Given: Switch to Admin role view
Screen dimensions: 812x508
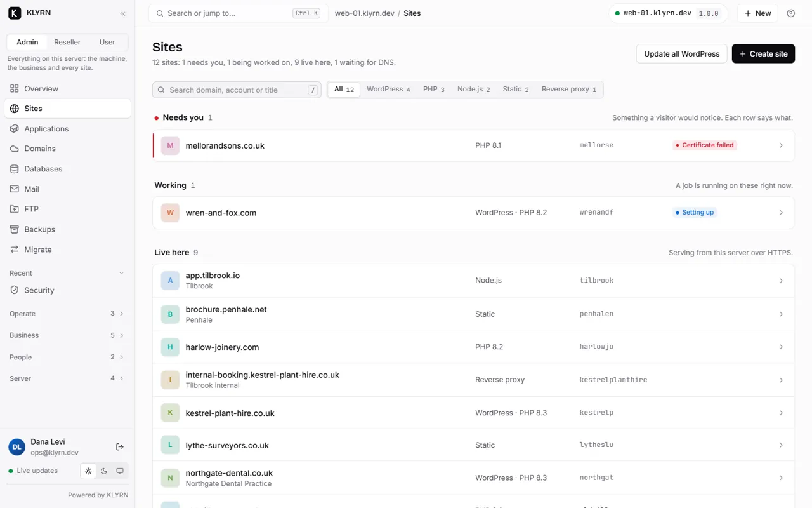Looking at the screenshot, I should pos(27,42).
